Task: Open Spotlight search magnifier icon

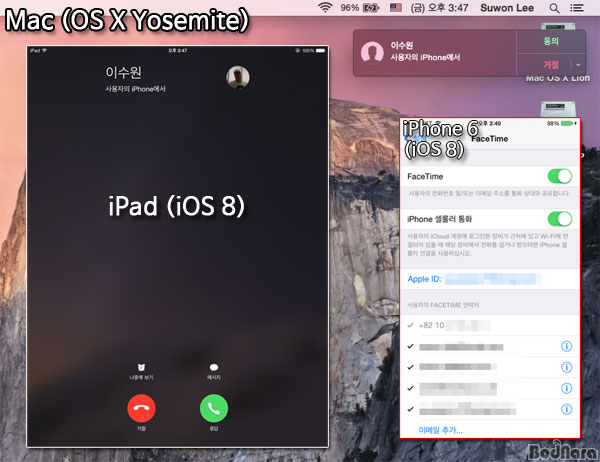Action: tap(554, 8)
